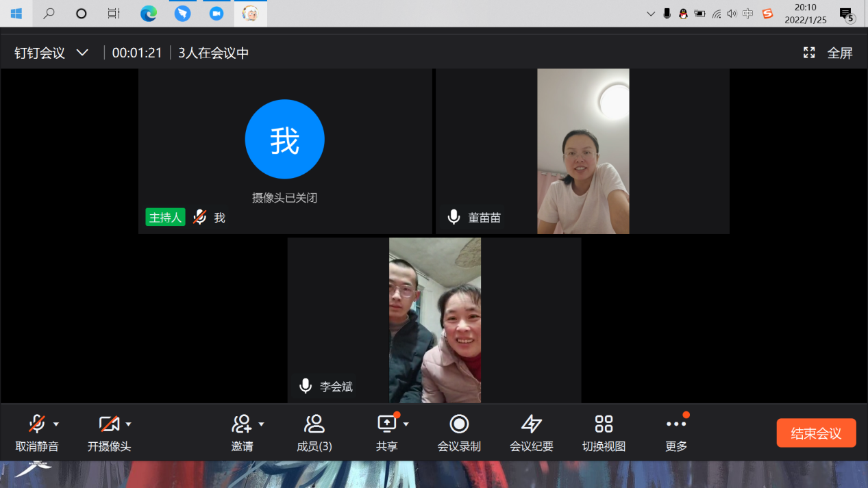
Task: Start recording with 会议录制
Action: (x=459, y=433)
